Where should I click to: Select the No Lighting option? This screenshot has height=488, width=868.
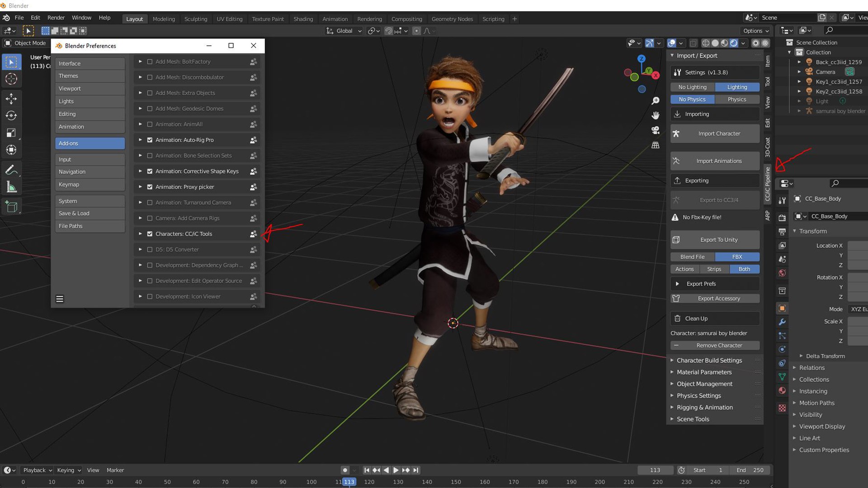(x=692, y=87)
